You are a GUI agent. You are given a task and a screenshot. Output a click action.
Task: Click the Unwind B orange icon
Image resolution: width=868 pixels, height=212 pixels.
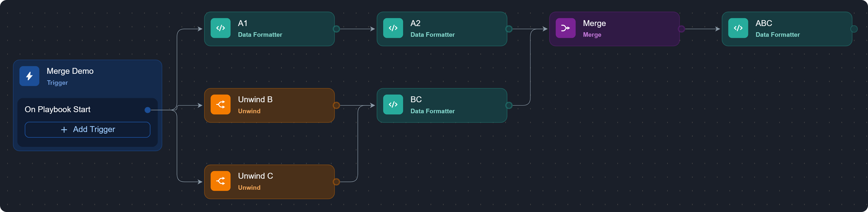(x=220, y=105)
